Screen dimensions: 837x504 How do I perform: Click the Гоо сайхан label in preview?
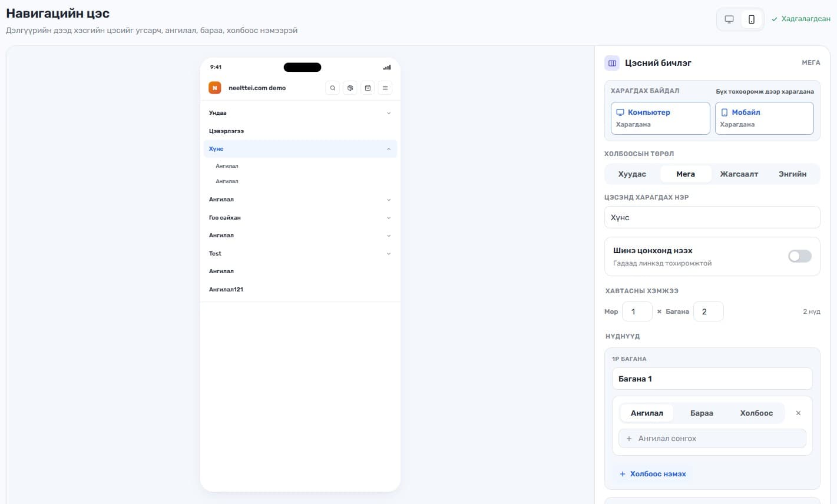[224, 218]
